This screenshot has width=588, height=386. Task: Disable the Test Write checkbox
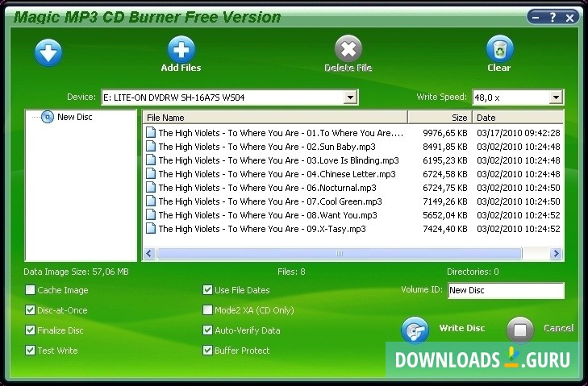click(30, 351)
